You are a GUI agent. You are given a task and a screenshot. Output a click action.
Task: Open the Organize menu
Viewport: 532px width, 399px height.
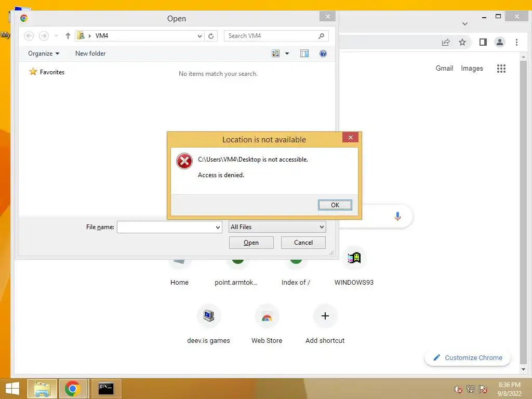click(x=44, y=54)
